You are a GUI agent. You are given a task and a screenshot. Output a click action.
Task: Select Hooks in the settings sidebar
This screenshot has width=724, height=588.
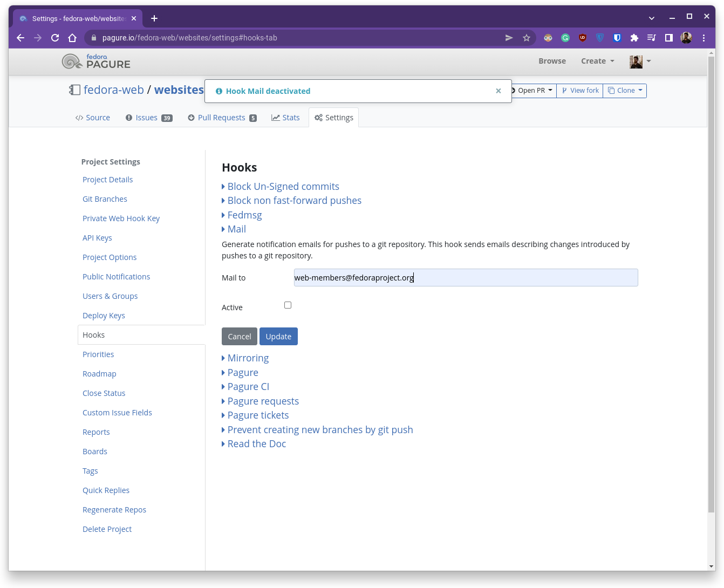click(141, 335)
